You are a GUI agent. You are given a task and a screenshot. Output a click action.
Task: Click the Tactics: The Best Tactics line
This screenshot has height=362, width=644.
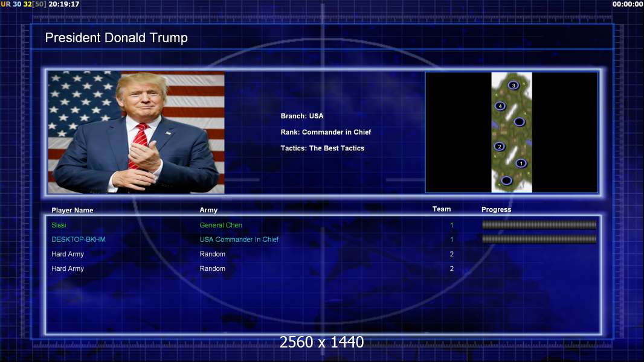(323, 148)
